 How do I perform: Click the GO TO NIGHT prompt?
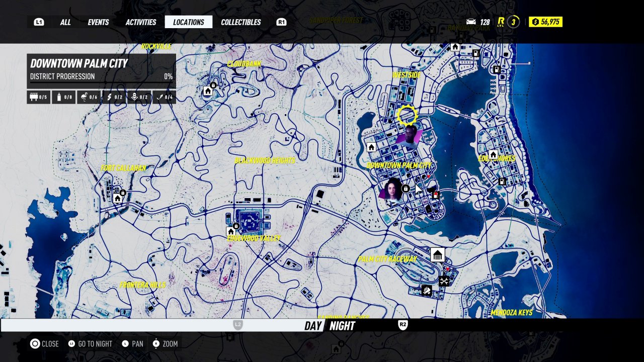(x=90, y=344)
